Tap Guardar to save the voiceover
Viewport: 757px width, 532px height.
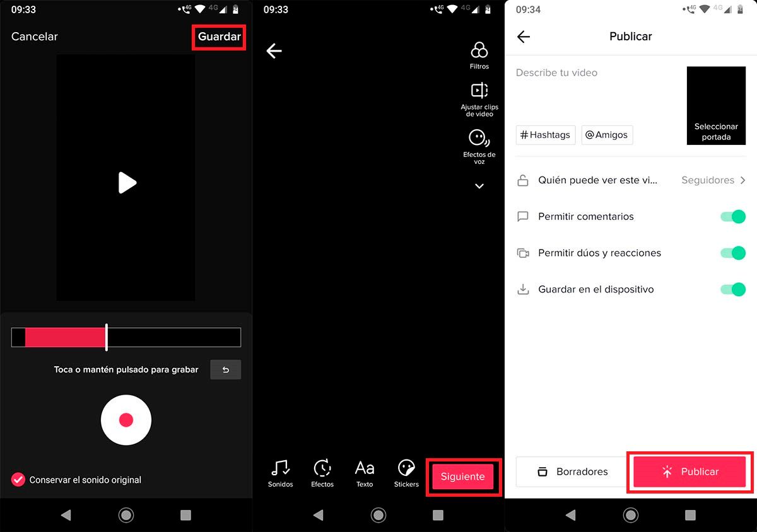[219, 37]
